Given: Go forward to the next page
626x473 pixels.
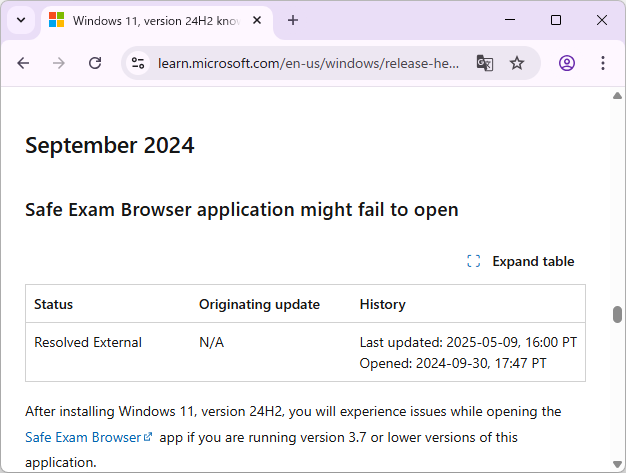Looking at the screenshot, I should tap(59, 63).
